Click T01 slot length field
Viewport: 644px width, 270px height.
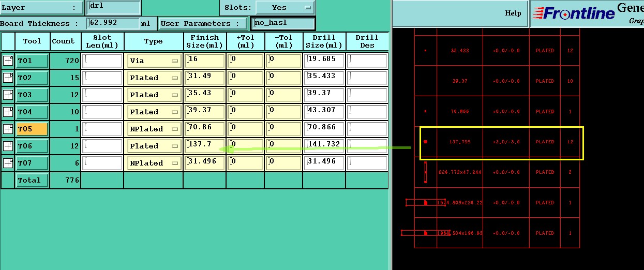coord(102,61)
